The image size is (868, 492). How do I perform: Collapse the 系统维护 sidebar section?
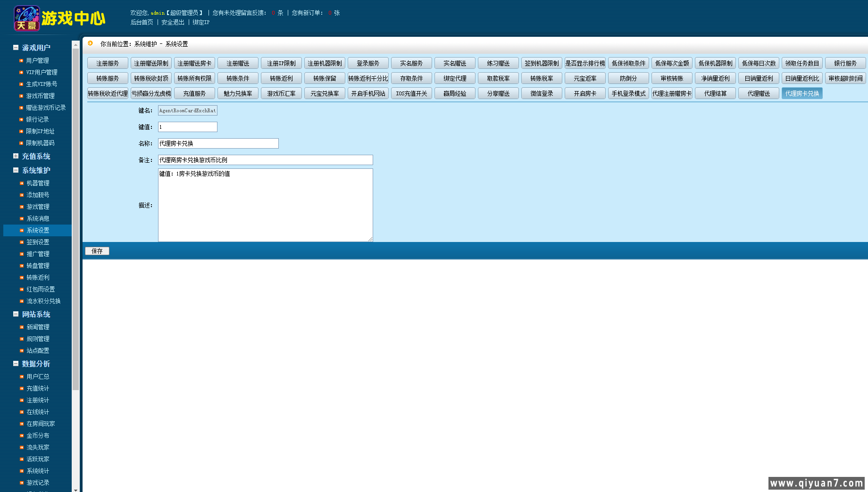tap(16, 170)
